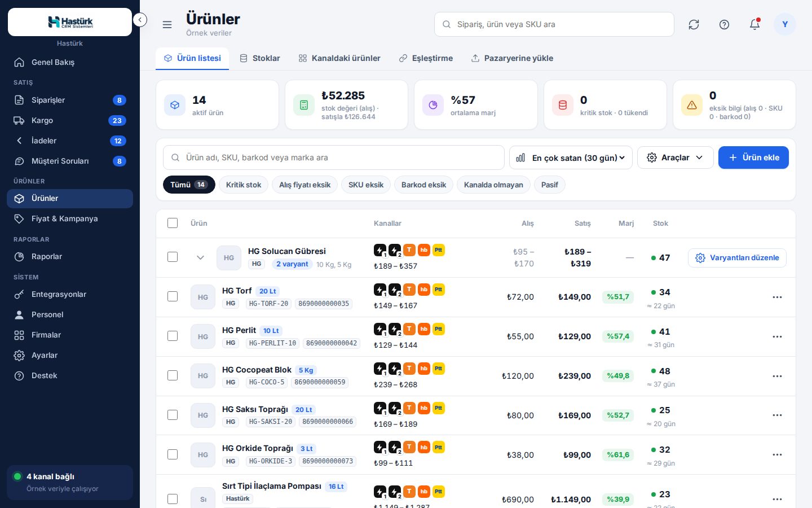Click the active products cube icon
Screen dimensions: 812x508
click(x=175, y=105)
